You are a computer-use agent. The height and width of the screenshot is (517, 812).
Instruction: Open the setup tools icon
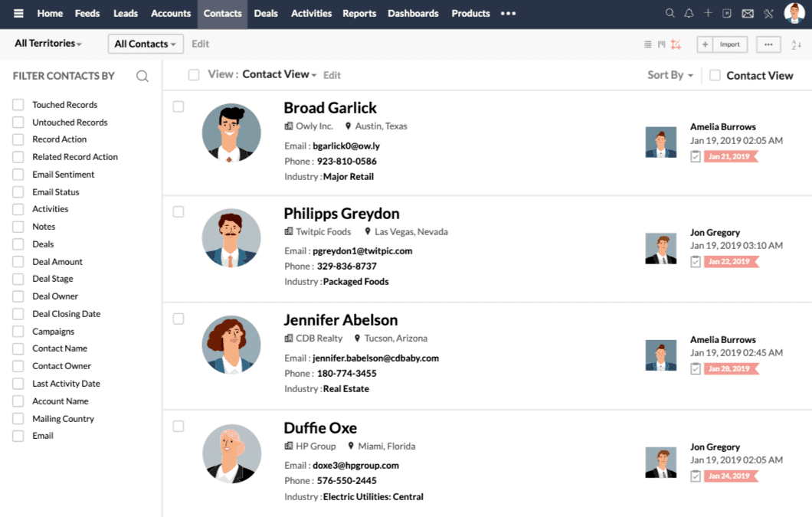pos(768,14)
